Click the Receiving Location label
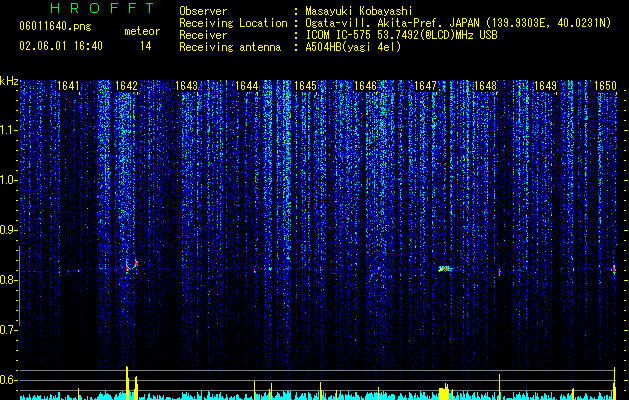 (233, 24)
